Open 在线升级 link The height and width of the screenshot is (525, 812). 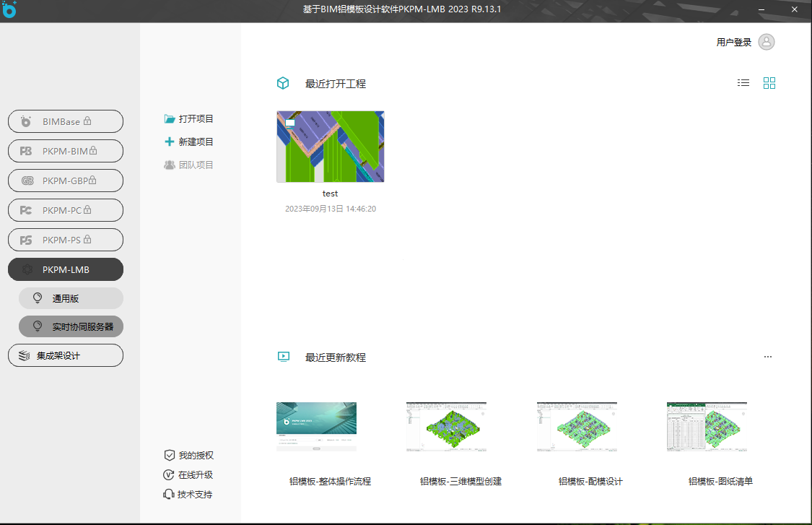[196, 474]
